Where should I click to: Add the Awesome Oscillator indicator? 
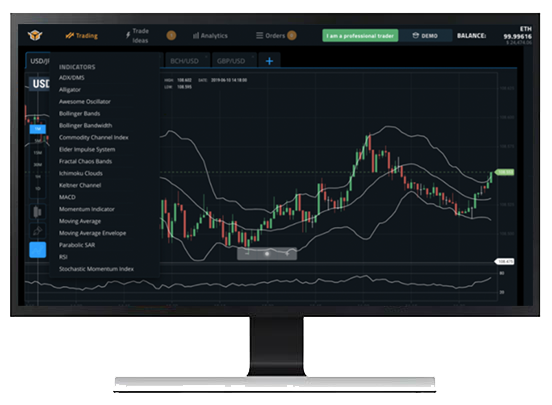click(x=85, y=101)
